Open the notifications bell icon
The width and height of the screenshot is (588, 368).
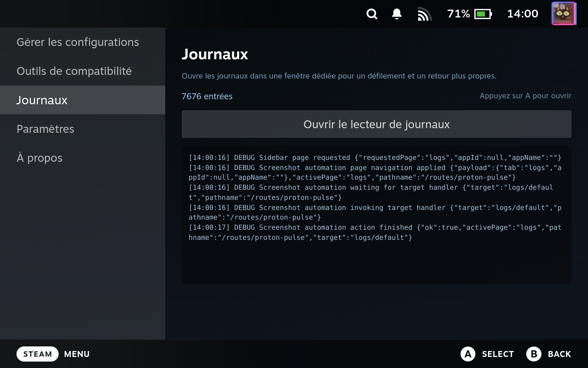tap(397, 14)
